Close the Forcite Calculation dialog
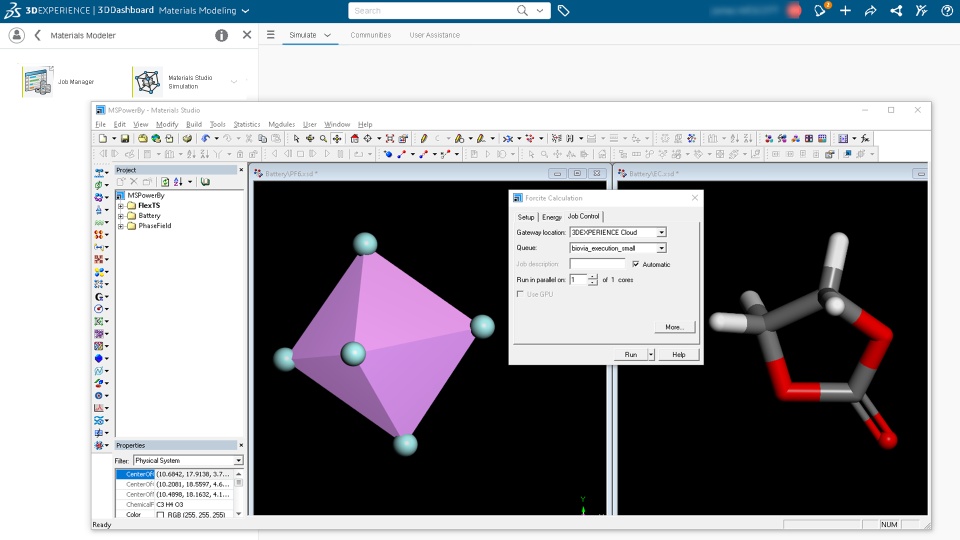 pos(695,198)
